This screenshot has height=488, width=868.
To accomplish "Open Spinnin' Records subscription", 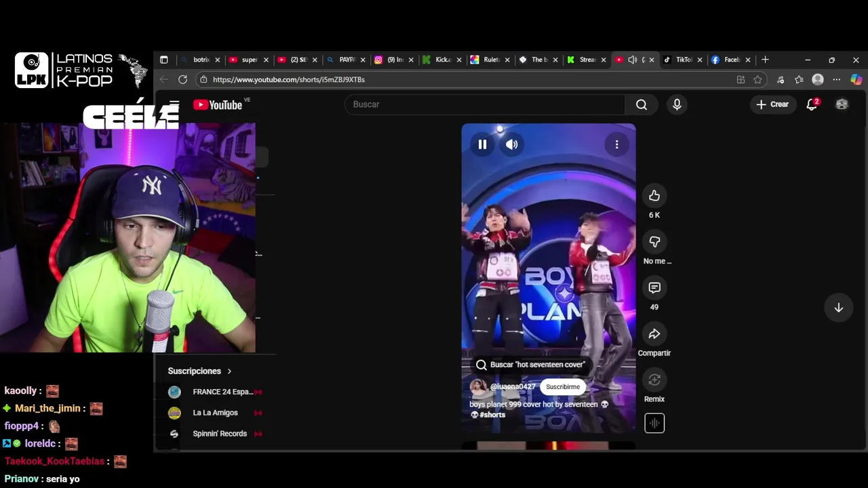I will click(216, 434).
